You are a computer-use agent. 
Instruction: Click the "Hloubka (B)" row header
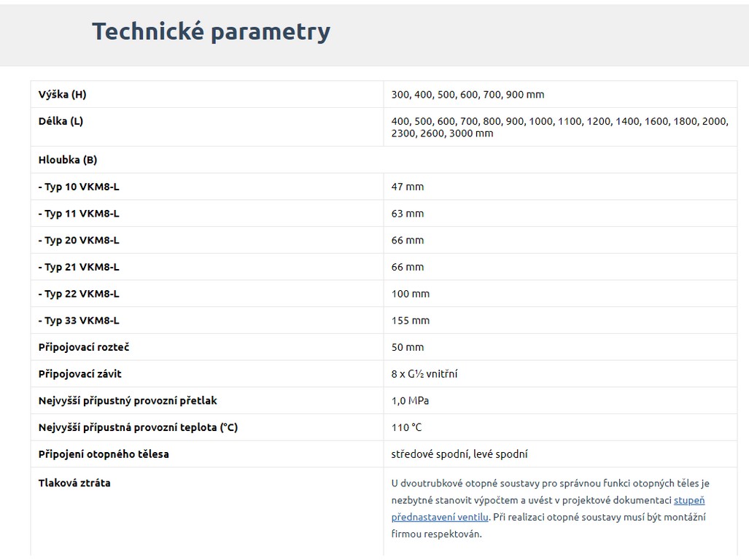68,160
